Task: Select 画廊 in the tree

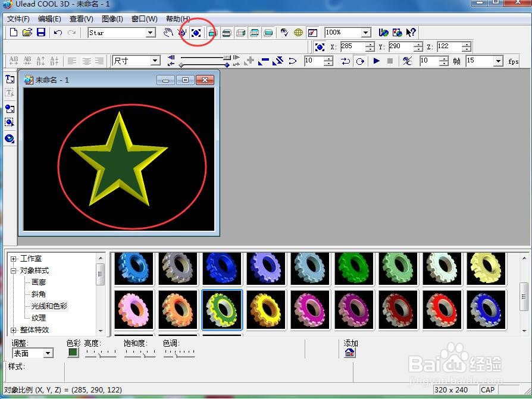Action: 39,282
